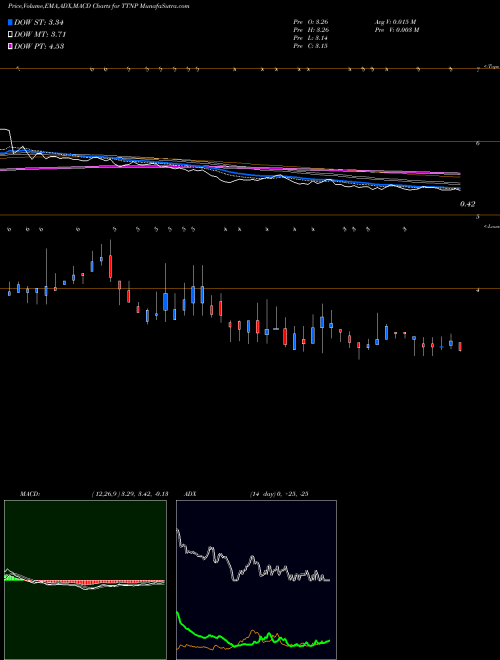Screen dimensions: 500x660
Task: Click the 'MACD:' panel heading
Action: click(30, 494)
